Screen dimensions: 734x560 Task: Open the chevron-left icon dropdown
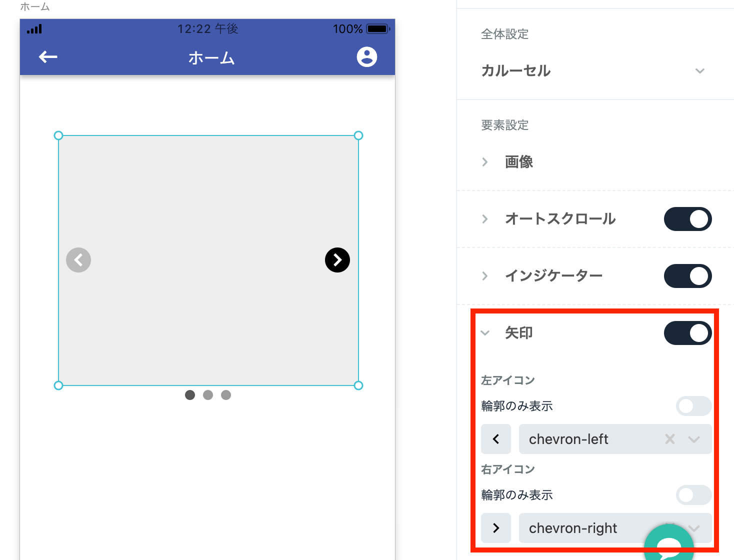(693, 439)
